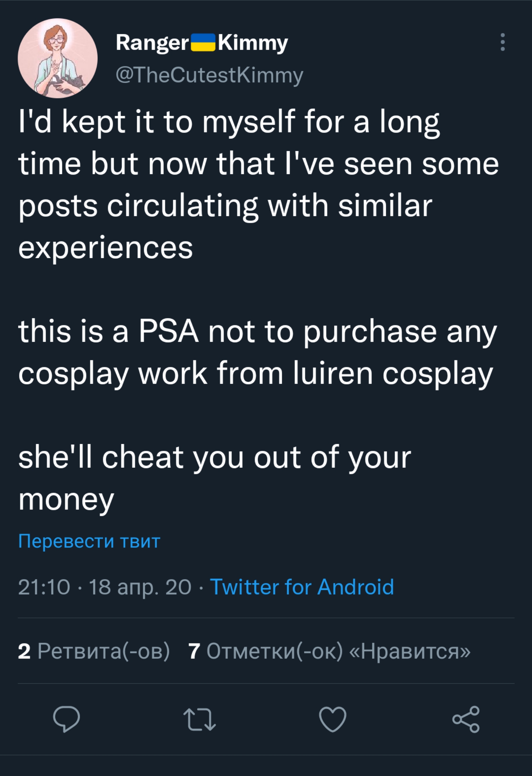This screenshot has width=532, height=776.
Task: Reply to the tweet via speech bubble icon
Action: [x=66, y=719]
